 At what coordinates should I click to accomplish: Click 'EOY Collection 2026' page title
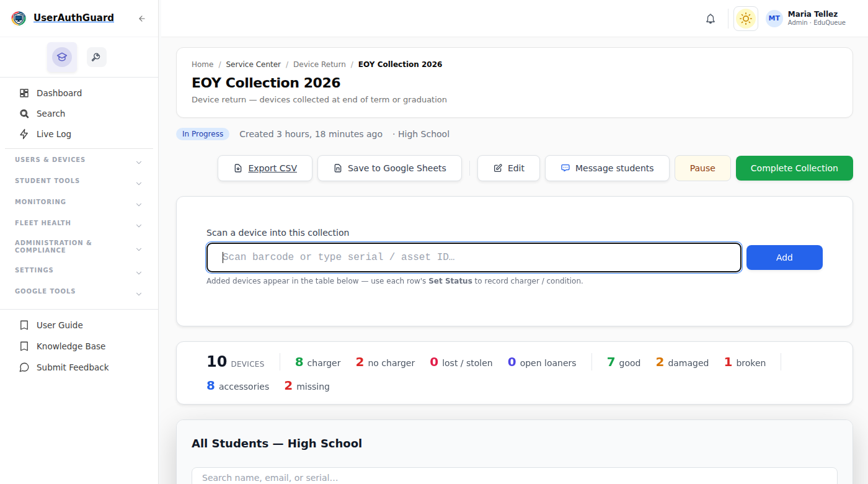[x=266, y=83]
